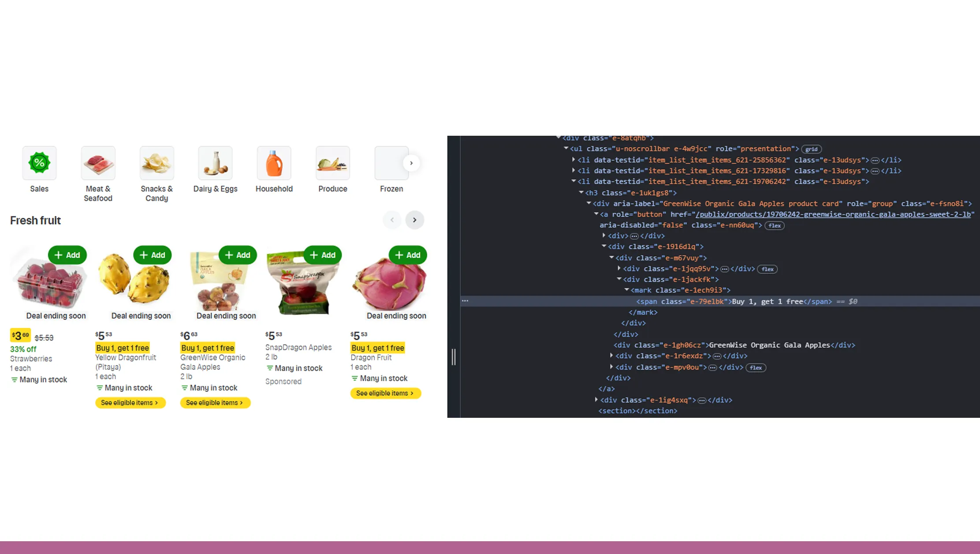980x554 pixels.
Task: Click the Fresh fruit back arrow
Action: tap(392, 219)
